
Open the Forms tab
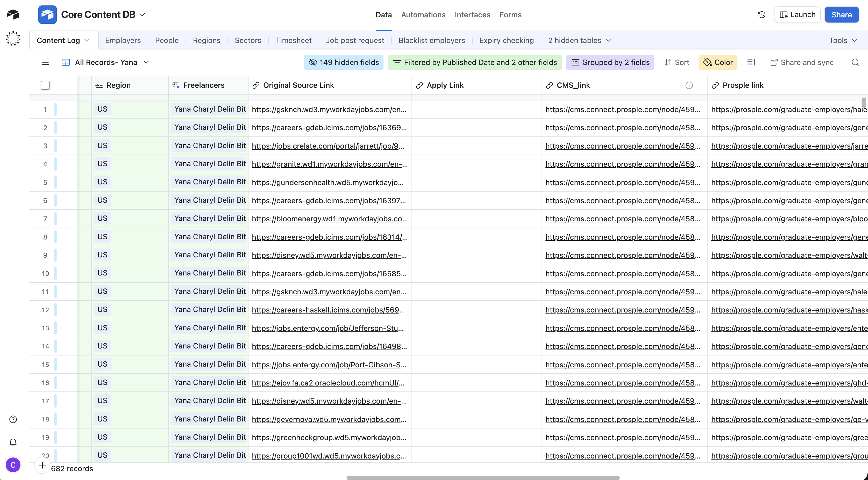[510, 15]
